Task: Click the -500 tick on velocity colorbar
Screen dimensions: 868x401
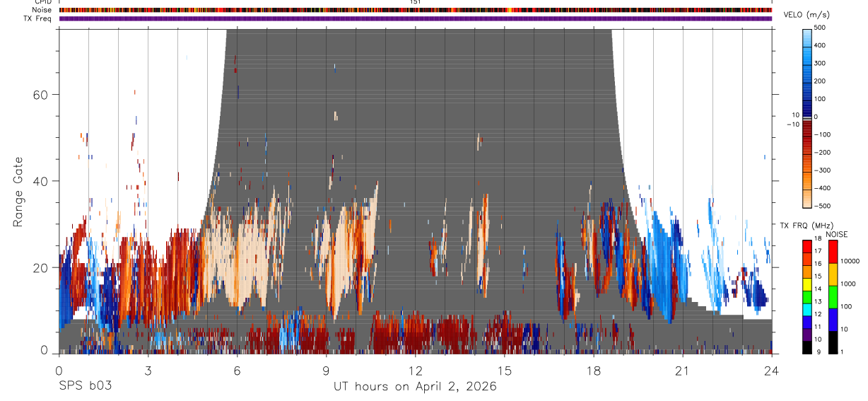Action: click(823, 206)
